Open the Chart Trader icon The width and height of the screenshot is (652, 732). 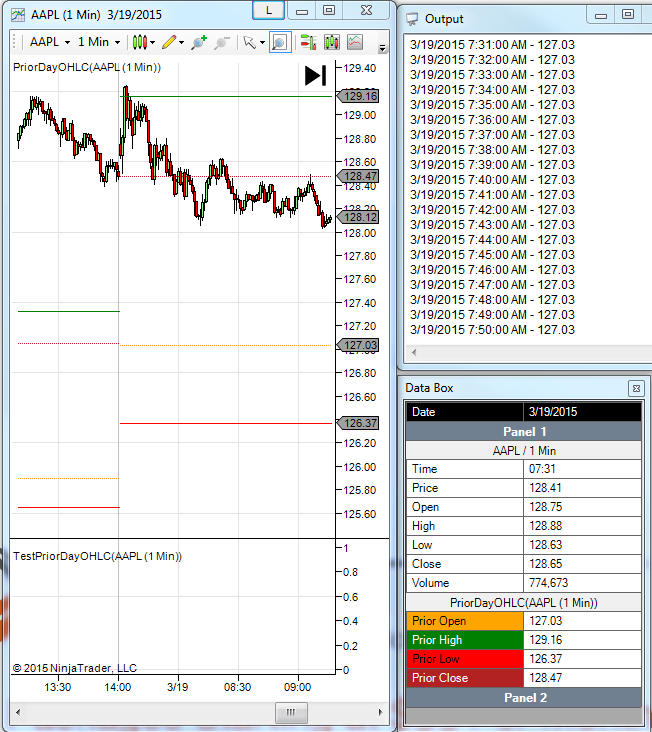pos(308,42)
